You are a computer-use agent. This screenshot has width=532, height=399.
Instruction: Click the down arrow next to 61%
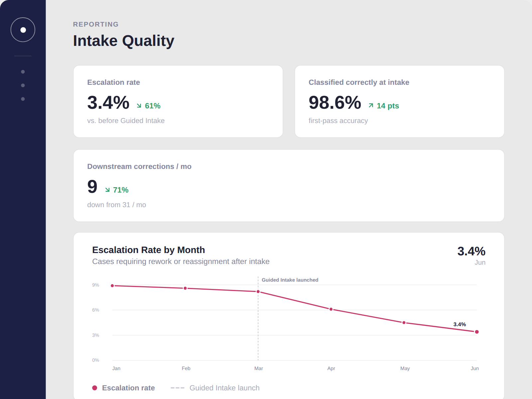pos(139,106)
